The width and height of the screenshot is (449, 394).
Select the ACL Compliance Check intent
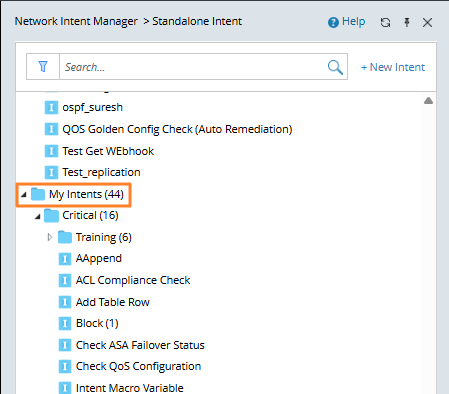coord(133,280)
